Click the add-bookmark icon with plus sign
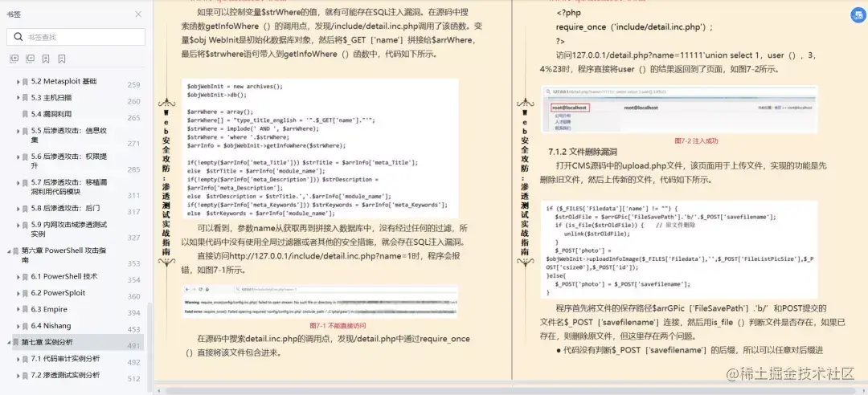Image resolution: width=868 pixels, height=395 pixels. point(46,59)
